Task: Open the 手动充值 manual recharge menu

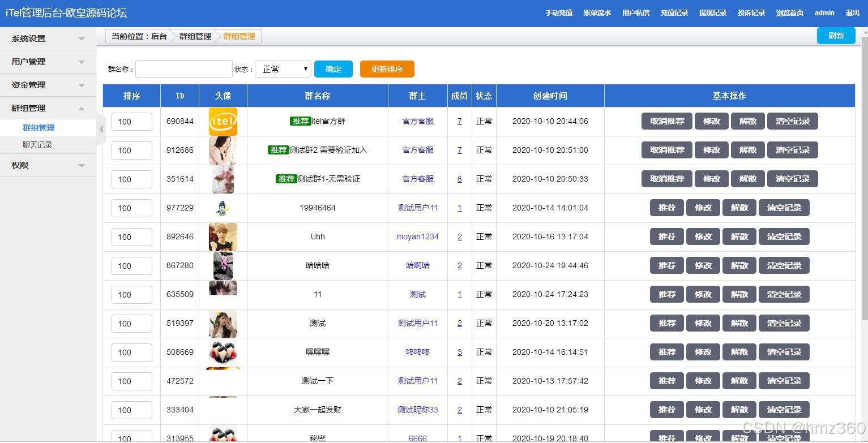Action: (558, 12)
